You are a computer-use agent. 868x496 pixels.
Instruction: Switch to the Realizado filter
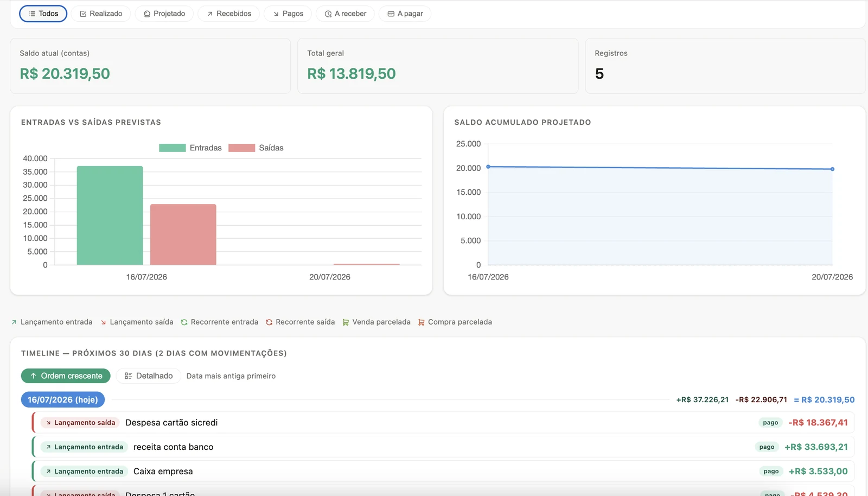101,14
